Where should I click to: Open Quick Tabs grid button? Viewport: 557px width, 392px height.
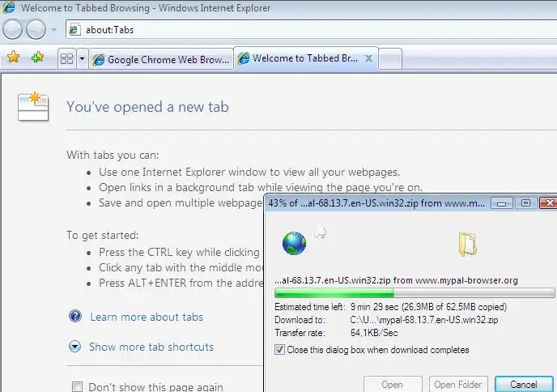(66, 58)
